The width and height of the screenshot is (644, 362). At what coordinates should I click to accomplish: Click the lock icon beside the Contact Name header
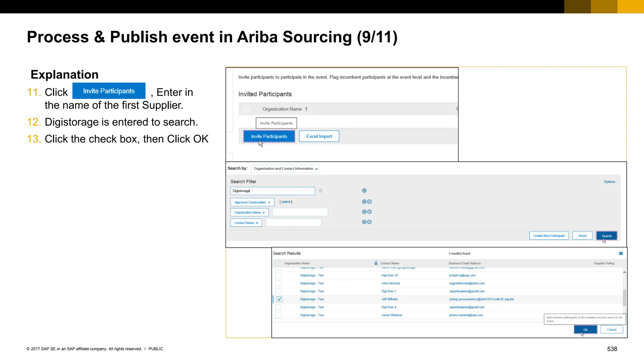376,263
